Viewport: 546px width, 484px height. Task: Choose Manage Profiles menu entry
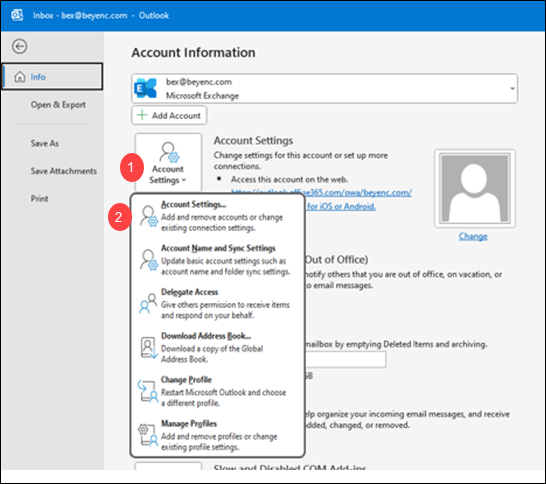point(218,435)
